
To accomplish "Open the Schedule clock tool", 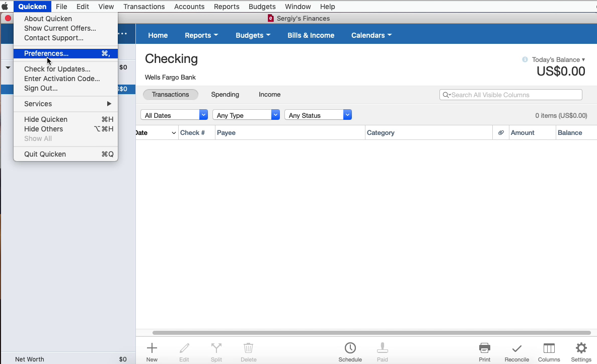I will coord(350,352).
